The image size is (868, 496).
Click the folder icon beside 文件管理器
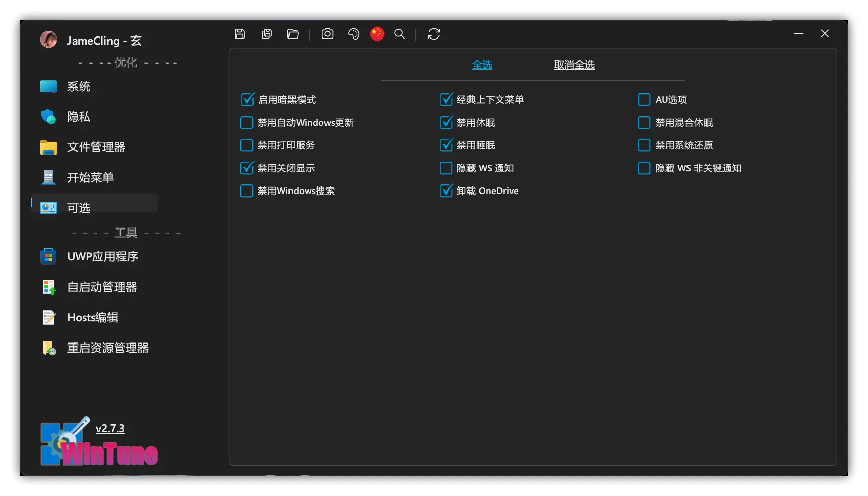(x=49, y=147)
